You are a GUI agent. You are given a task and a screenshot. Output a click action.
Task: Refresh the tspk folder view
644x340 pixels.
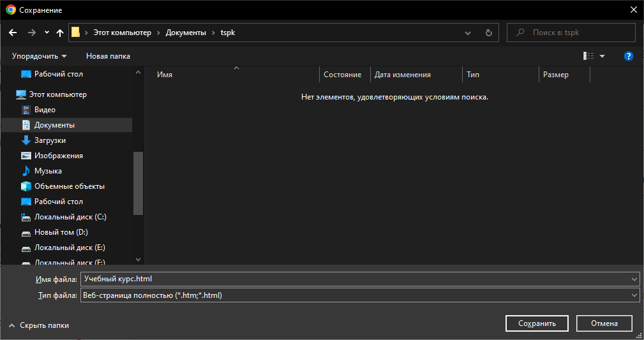pos(489,33)
